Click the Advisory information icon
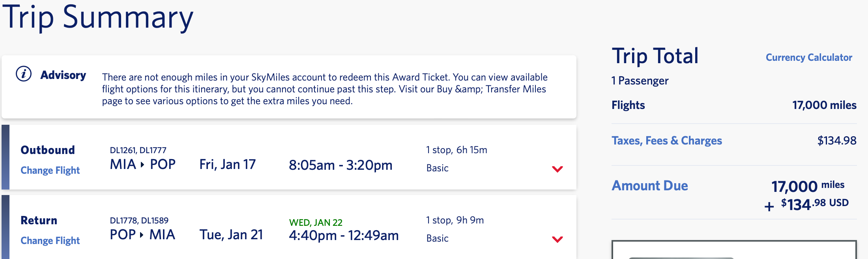 (24, 74)
